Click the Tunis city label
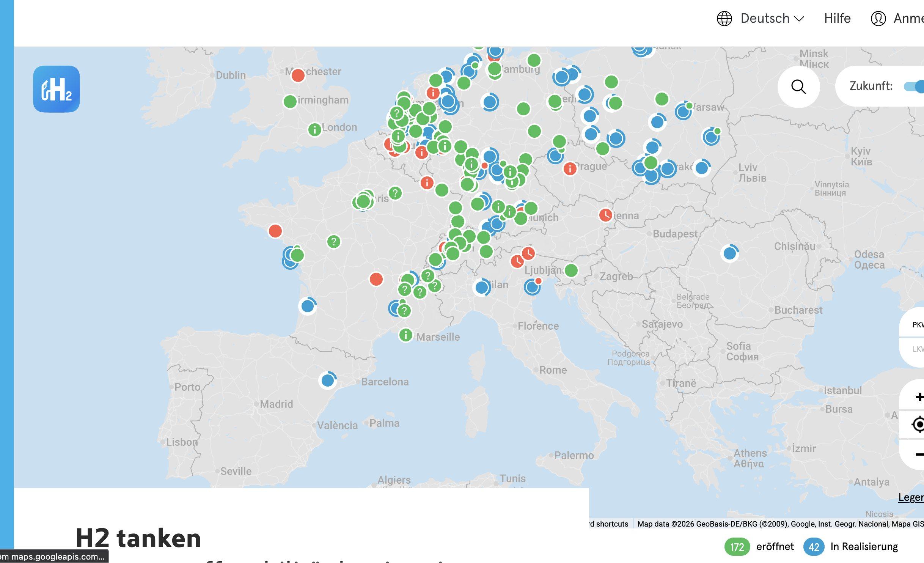The width and height of the screenshot is (924, 563). pyautogui.click(x=512, y=478)
